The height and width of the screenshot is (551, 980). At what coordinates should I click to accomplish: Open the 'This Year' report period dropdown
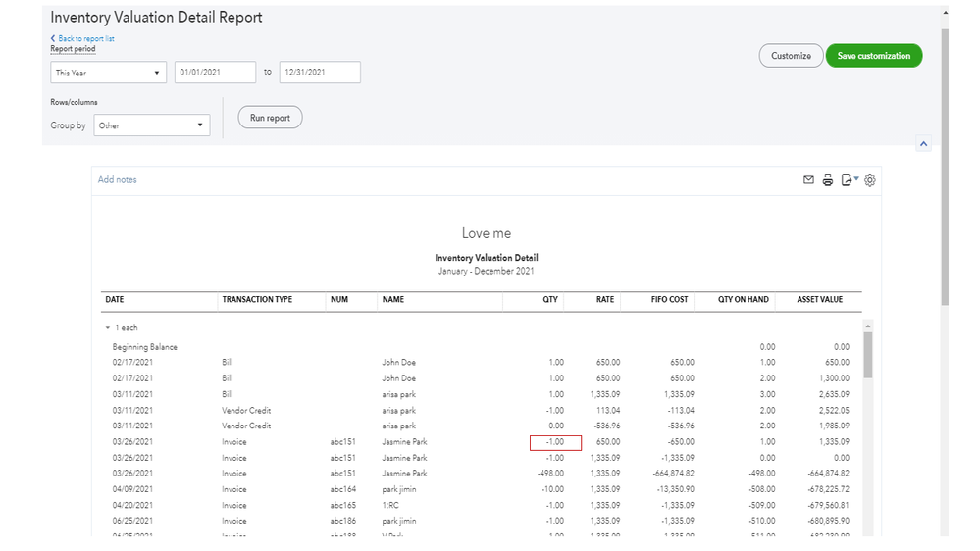click(109, 73)
